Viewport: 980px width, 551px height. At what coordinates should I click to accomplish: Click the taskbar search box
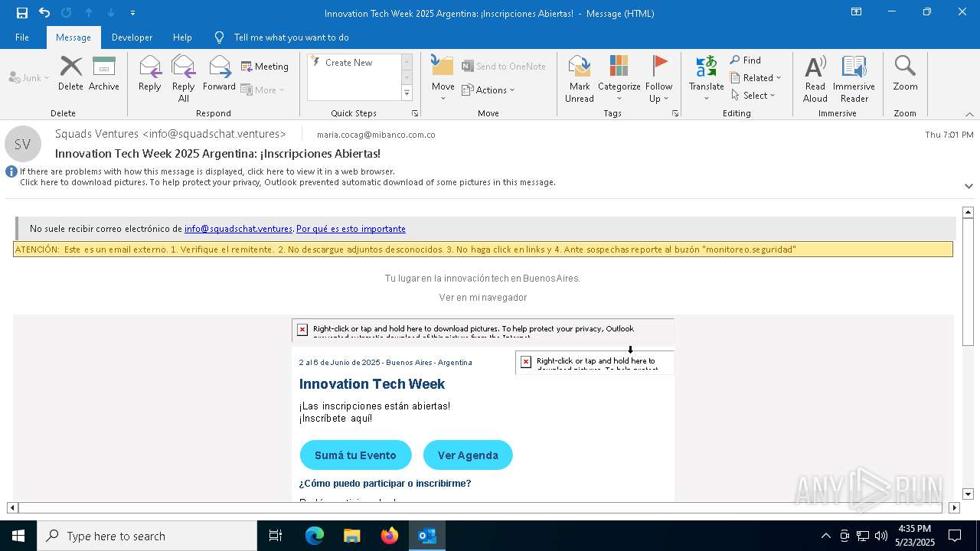click(x=147, y=536)
